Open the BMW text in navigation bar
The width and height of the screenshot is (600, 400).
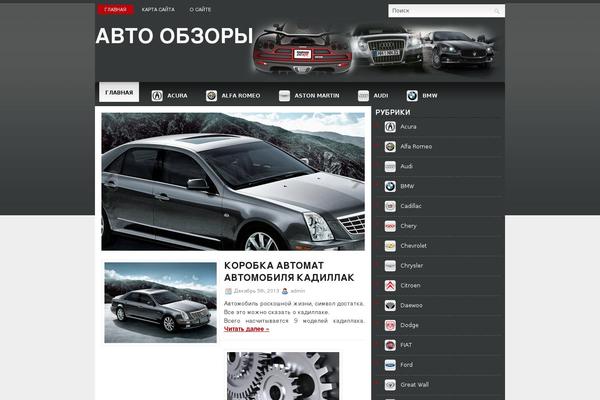pos(430,96)
